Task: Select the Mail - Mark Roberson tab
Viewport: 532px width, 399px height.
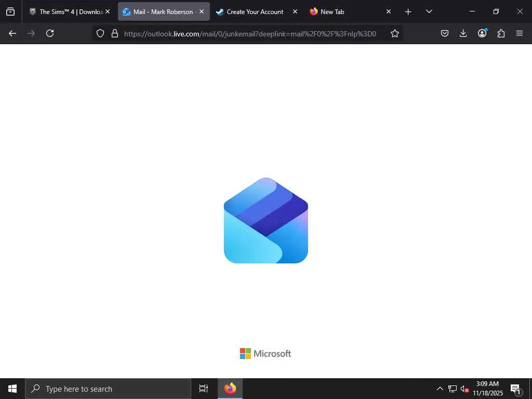Action: (164, 11)
